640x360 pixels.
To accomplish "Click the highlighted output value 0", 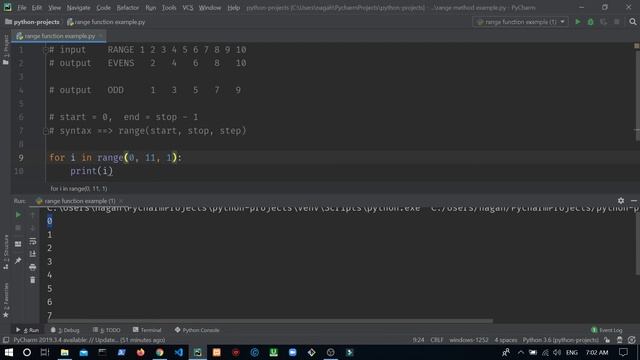I will [49, 221].
